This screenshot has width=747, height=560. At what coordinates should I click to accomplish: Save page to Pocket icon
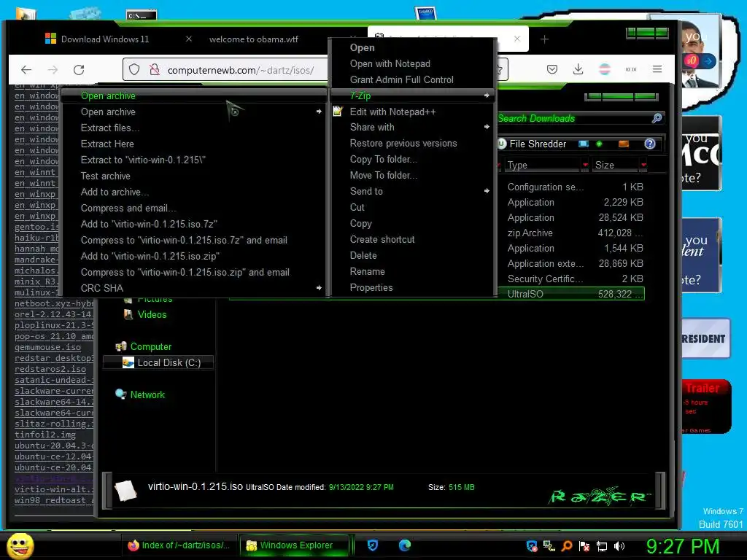(x=552, y=69)
